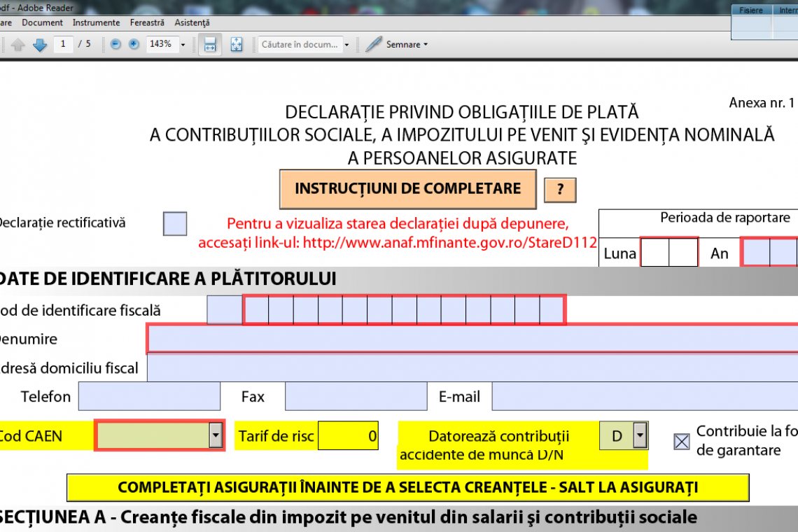This screenshot has width=798, height=532.
Task: Click the fiscal code prefix box
Action: point(225,309)
